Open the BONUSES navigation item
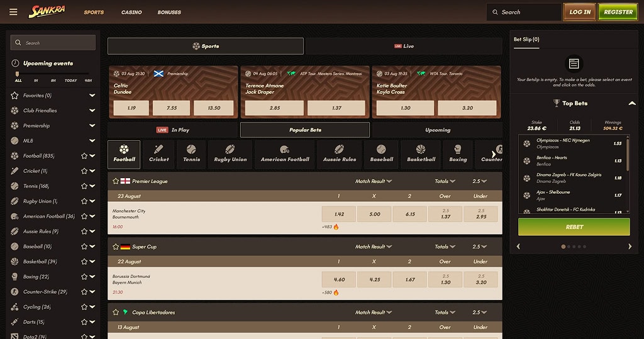This screenshot has height=339, width=644. click(x=169, y=13)
